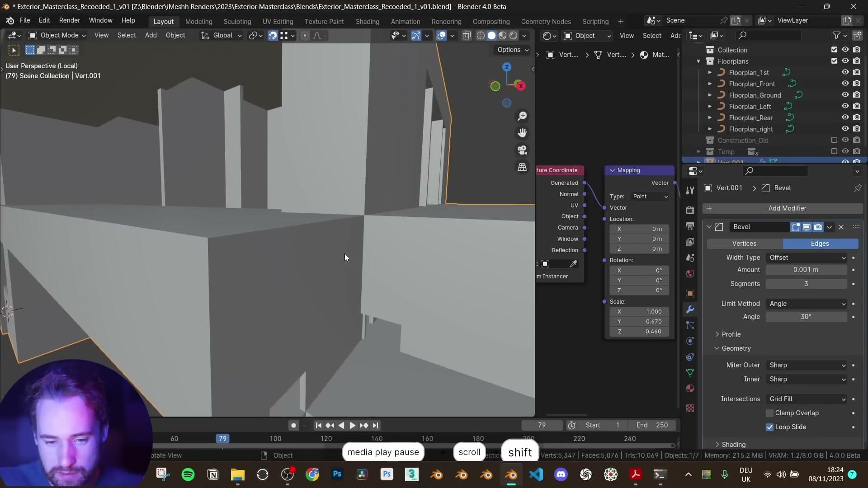Switch to the Shading workspace tab
The image size is (868, 488).
[x=367, y=21]
